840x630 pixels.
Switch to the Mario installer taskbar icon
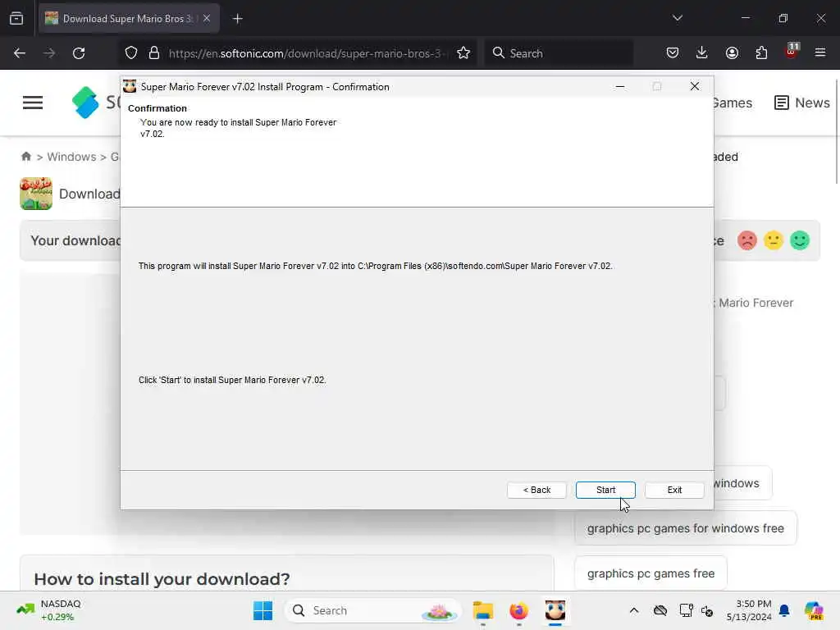pyautogui.click(x=555, y=610)
